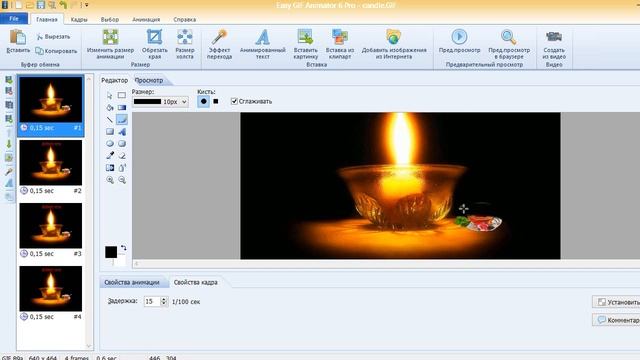The height and width of the screenshot is (360, 640).
Task: Click the open folder icon in title bar
Action: (x=29, y=5)
